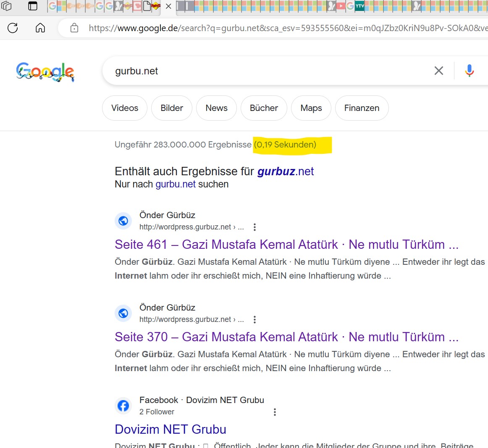This screenshot has height=448, width=488.
Task: Click the Facebook favicon icon
Action: (x=123, y=406)
